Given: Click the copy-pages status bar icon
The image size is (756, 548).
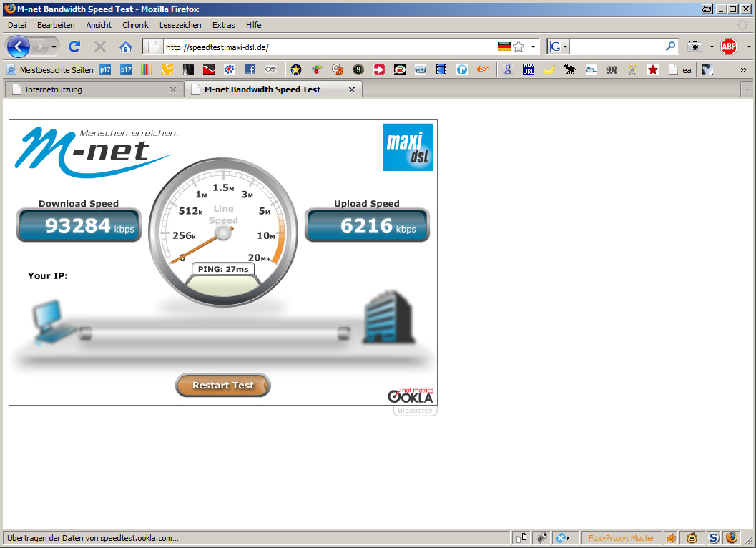Looking at the screenshot, I should (521, 537).
